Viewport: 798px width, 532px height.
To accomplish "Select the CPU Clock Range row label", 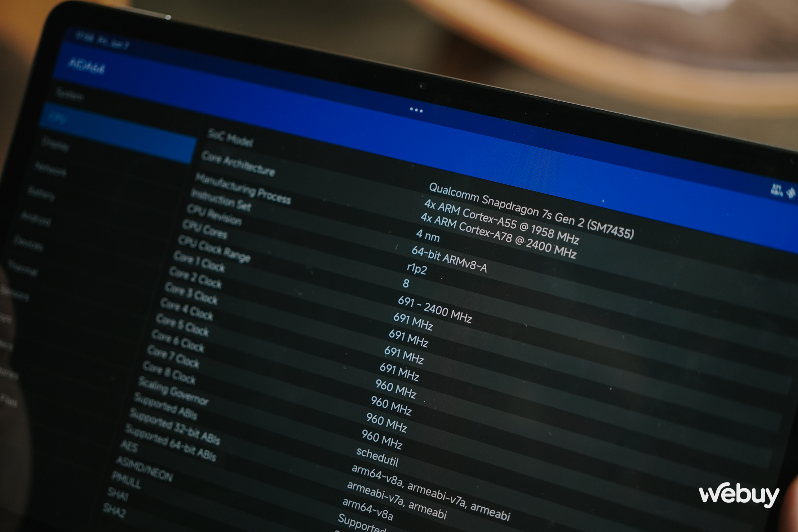I will 214,249.
